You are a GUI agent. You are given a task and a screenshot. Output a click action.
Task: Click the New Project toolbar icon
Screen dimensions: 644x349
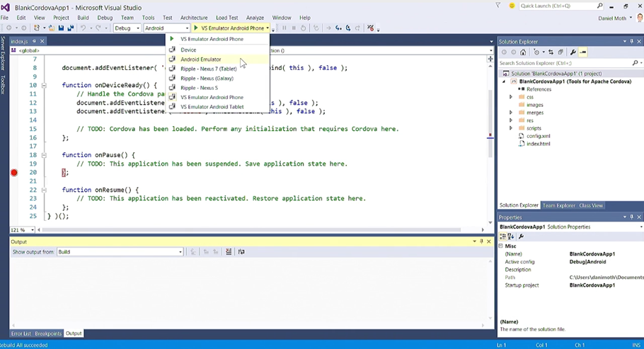tap(37, 28)
